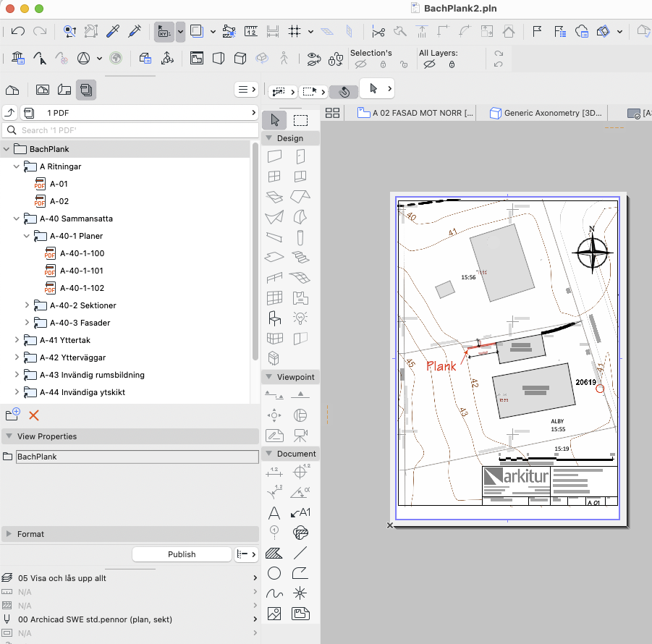Select the Camera tool under Viewpoint
This screenshot has height=644, width=652.
[300, 435]
